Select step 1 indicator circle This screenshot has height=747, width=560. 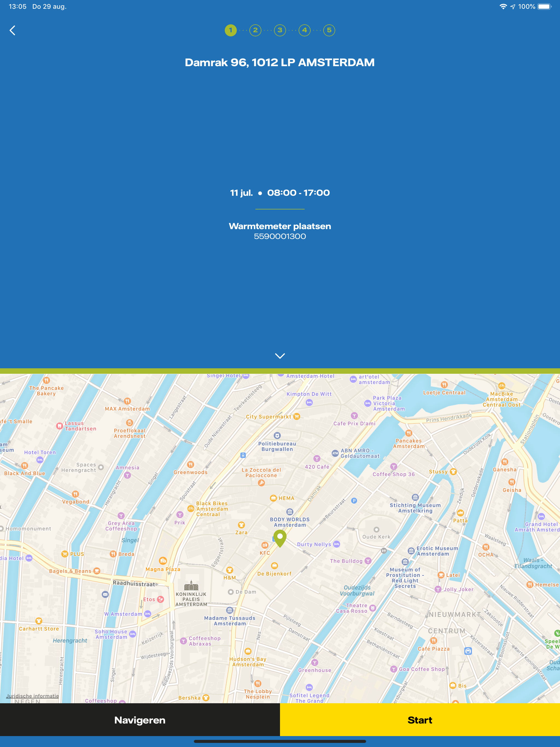(x=231, y=30)
